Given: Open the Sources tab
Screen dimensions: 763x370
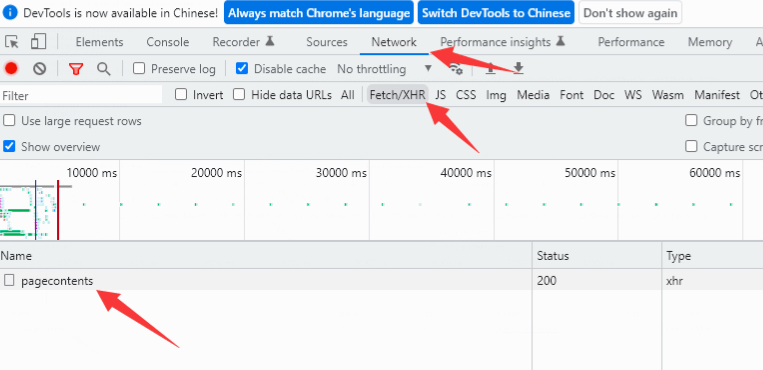Looking at the screenshot, I should [327, 42].
